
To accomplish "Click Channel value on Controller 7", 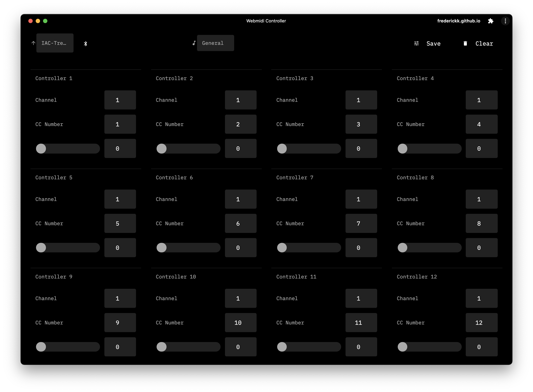I will (358, 199).
